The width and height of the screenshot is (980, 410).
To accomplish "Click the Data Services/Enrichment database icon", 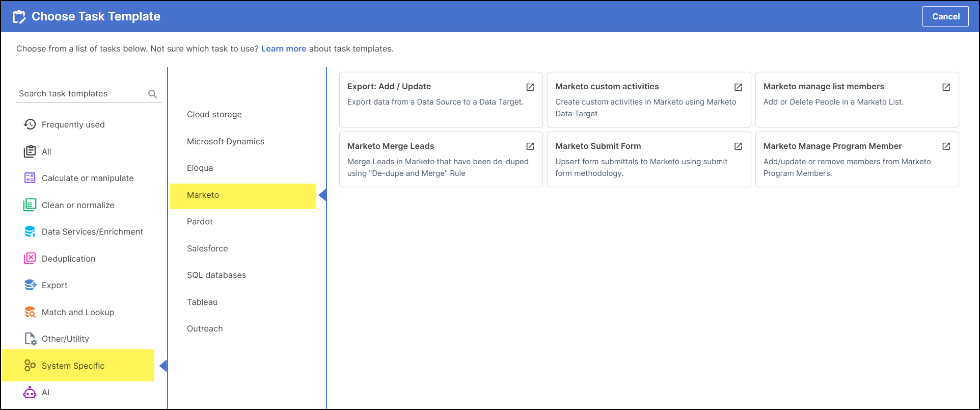I will tap(30, 232).
